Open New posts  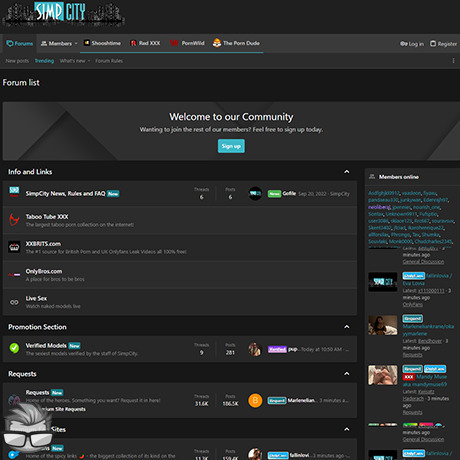[x=17, y=61]
